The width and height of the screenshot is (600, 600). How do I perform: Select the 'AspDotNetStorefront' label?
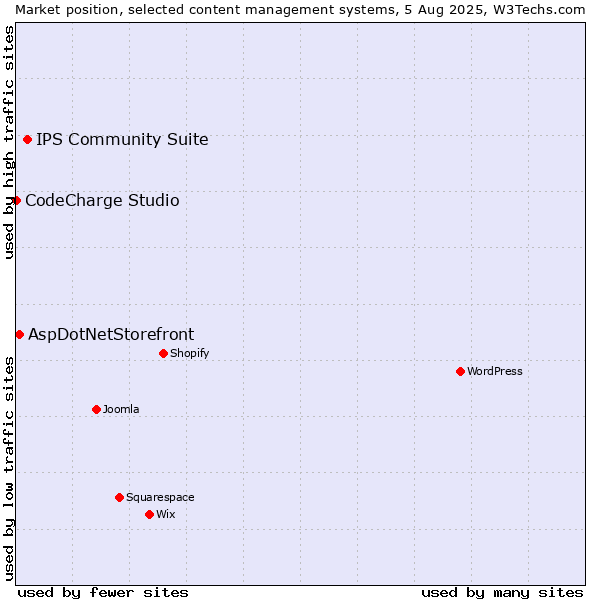point(111,334)
